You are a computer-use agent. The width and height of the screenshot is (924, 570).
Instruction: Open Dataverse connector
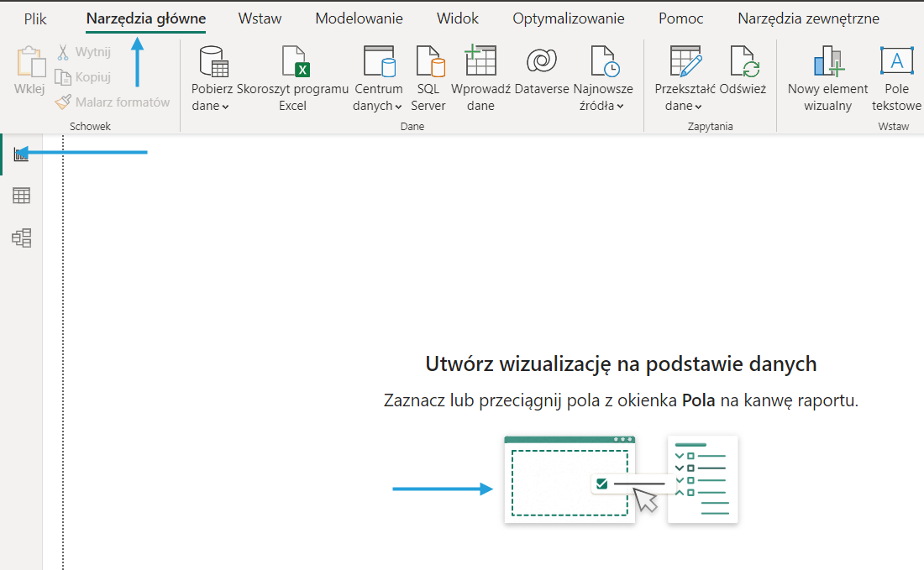(x=542, y=62)
